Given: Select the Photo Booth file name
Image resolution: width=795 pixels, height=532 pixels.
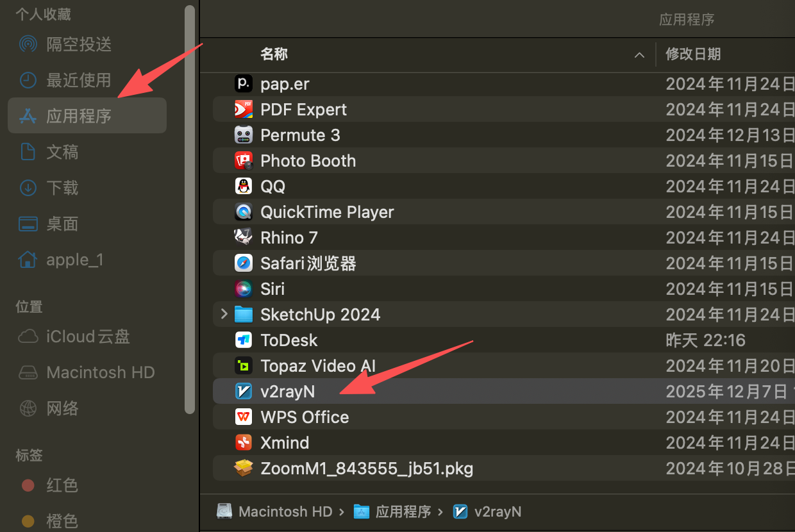Looking at the screenshot, I should point(308,161).
